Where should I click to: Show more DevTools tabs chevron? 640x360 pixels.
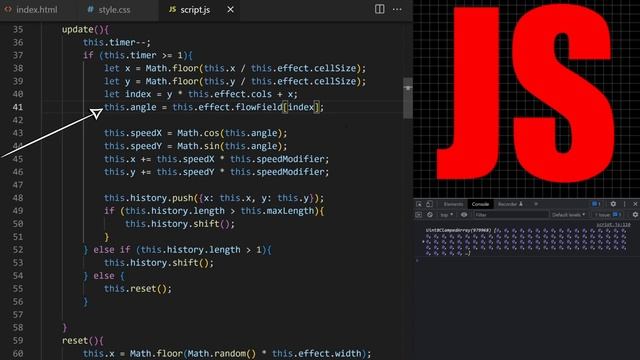point(536,204)
